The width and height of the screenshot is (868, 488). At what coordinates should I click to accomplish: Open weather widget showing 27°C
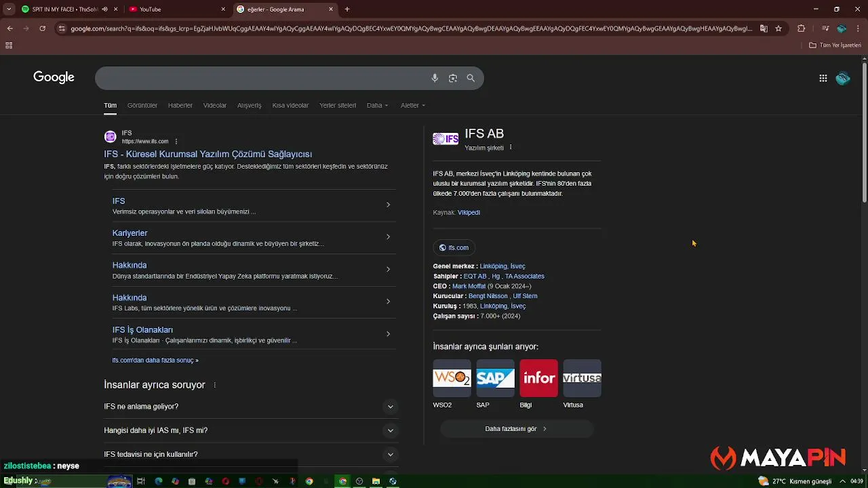pos(795,481)
